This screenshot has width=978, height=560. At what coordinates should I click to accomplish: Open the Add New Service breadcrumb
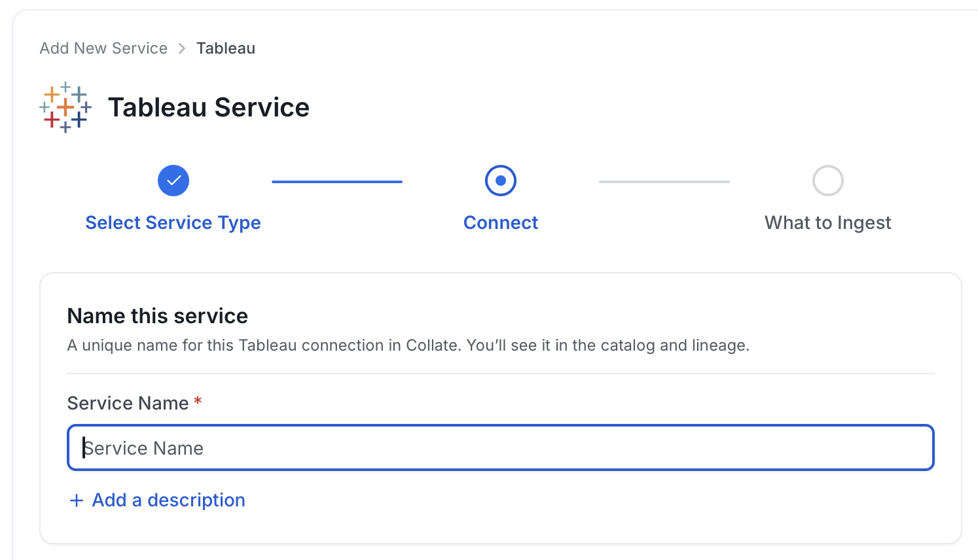[103, 48]
